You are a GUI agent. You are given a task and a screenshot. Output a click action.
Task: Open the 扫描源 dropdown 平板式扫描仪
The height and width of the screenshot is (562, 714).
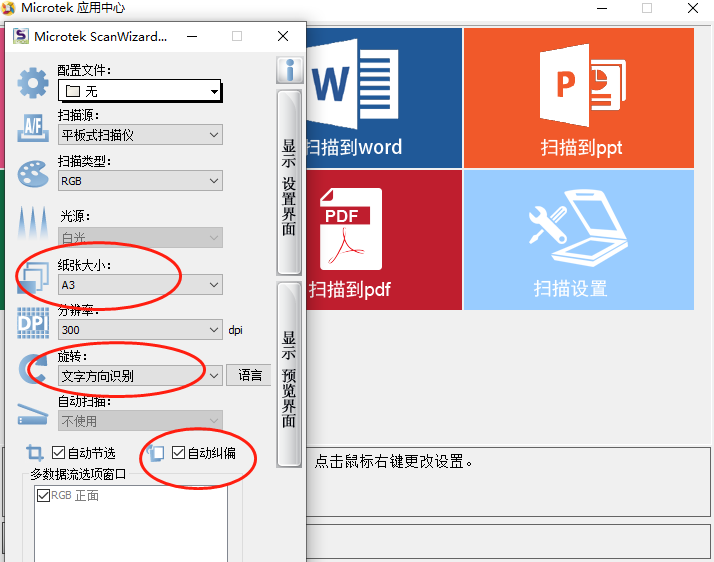140,135
